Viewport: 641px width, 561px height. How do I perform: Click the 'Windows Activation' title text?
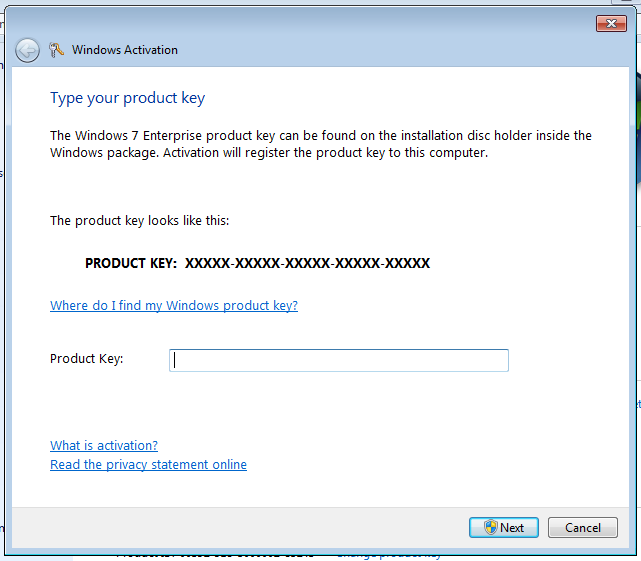click(125, 50)
